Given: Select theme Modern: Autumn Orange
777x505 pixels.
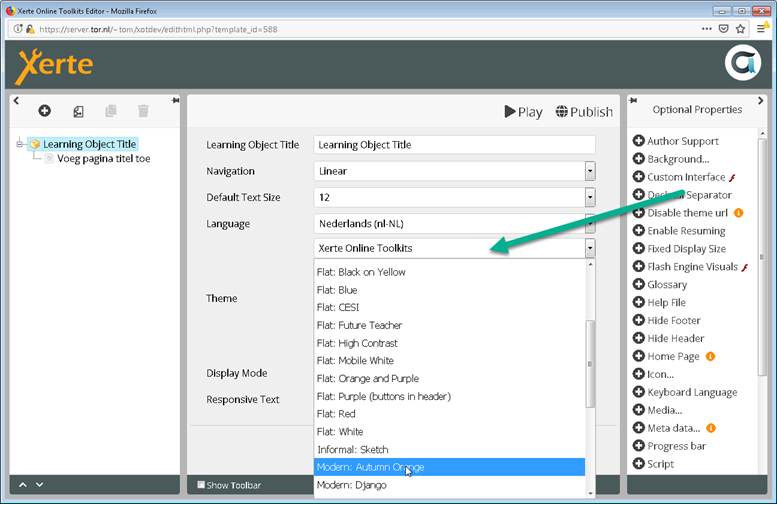Looking at the screenshot, I should coord(449,467).
